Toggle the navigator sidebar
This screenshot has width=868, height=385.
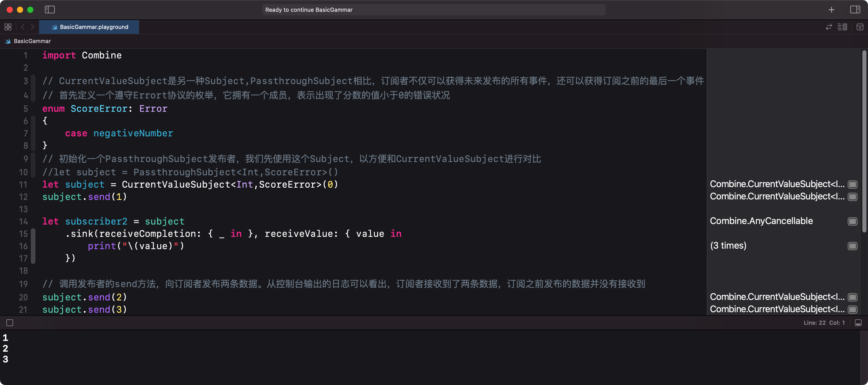pyautogui.click(x=50, y=10)
